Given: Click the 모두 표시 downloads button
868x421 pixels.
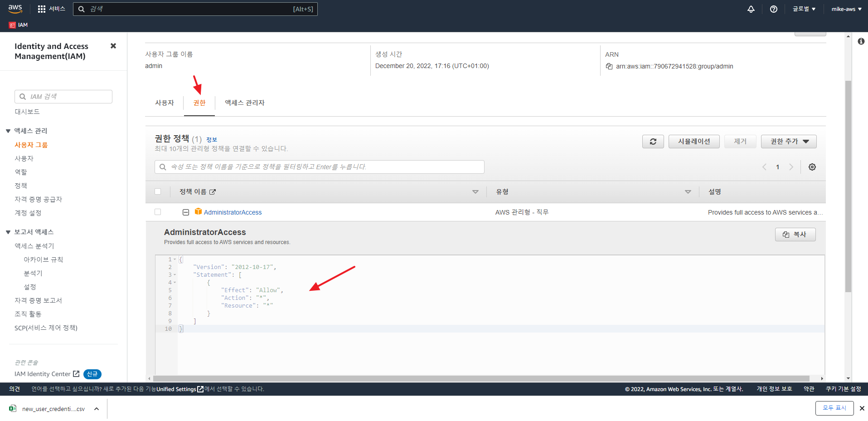Looking at the screenshot, I should click(834, 408).
